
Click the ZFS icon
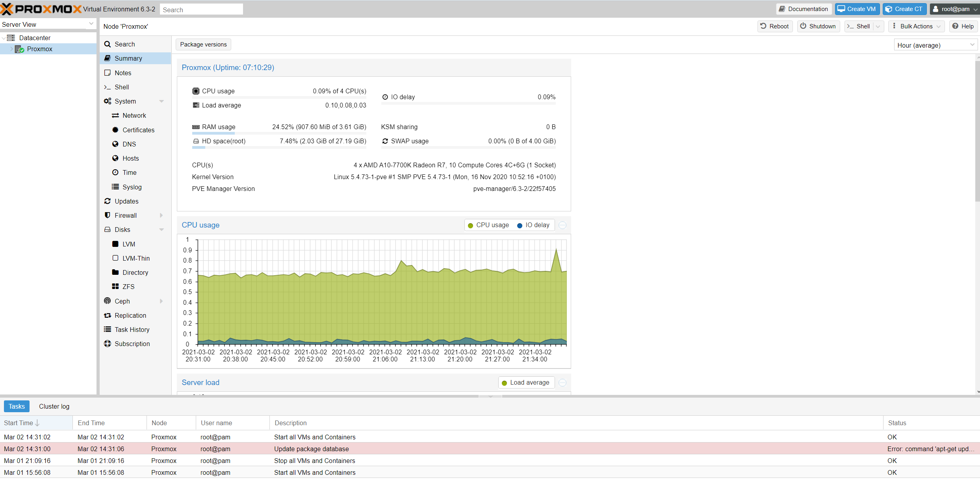point(115,287)
